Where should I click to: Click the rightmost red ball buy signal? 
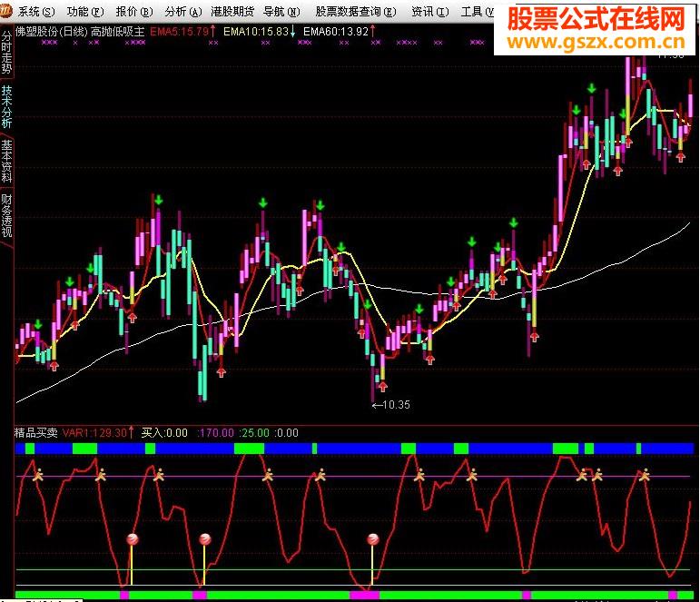point(373,539)
